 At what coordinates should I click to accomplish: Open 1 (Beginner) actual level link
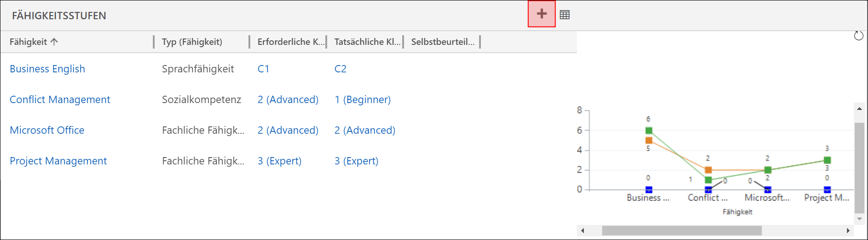click(x=363, y=99)
